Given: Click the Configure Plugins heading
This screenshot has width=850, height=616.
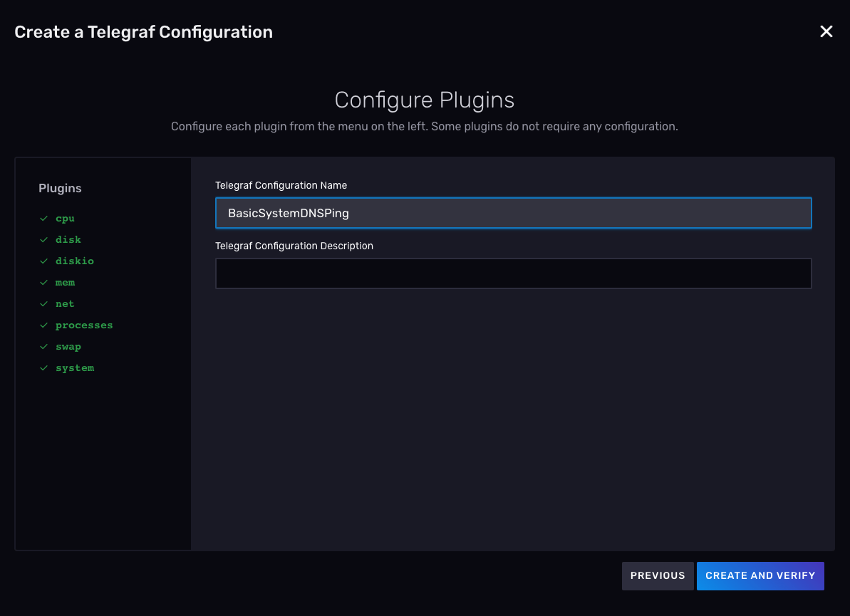Looking at the screenshot, I should (425, 100).
